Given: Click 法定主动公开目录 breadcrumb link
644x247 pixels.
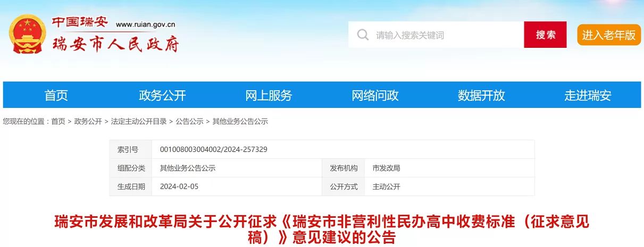Looking at the screenshot, I should click(139, 122).
